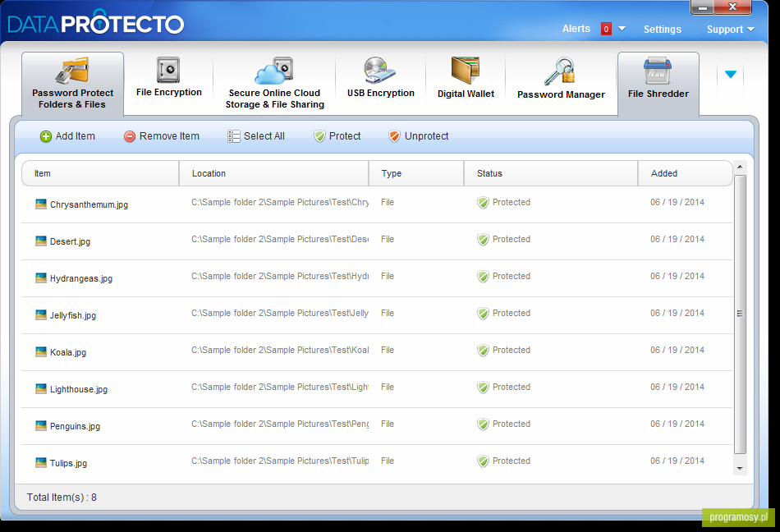Sort by the Item column header
Screen dimensions: 780x532
click(x=100, y=173)
